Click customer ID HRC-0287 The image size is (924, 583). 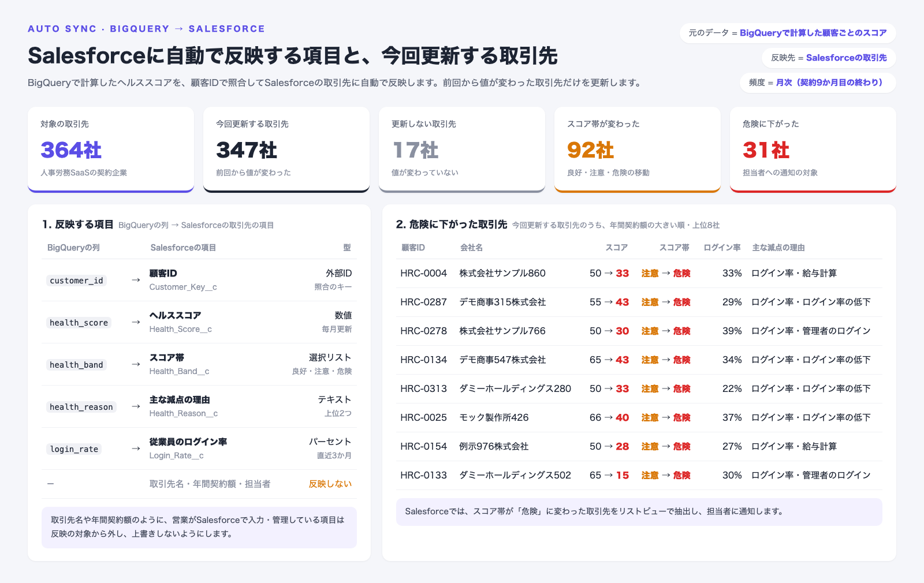[x=424, y=302]
